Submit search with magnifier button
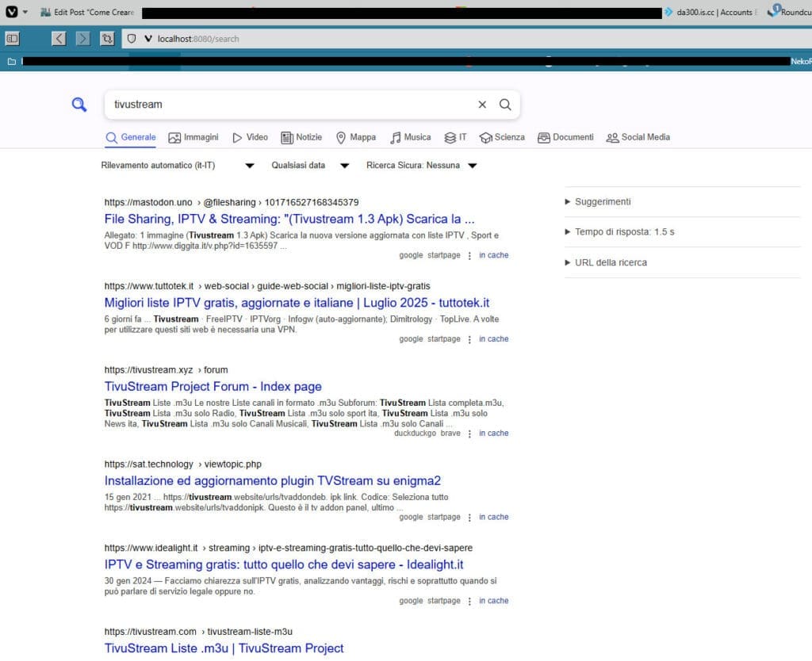Image resolution: width=812 pixels, height=661 pixels. pyautogui.click(x=505, y=105)
